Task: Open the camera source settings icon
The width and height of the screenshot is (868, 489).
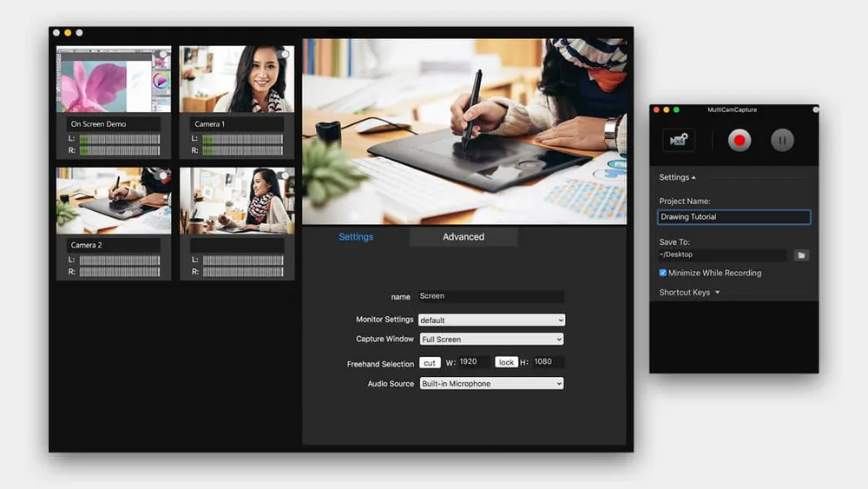Action: coord(677,140)
